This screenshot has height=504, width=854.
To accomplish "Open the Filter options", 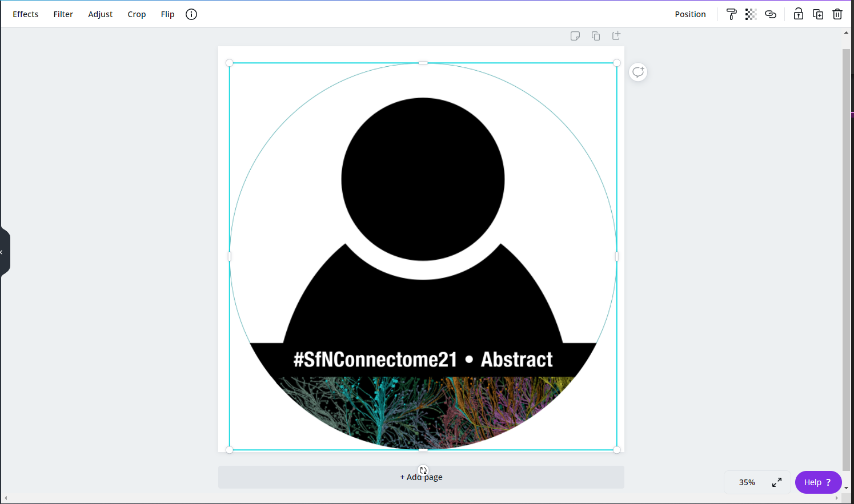I will 63,14.
